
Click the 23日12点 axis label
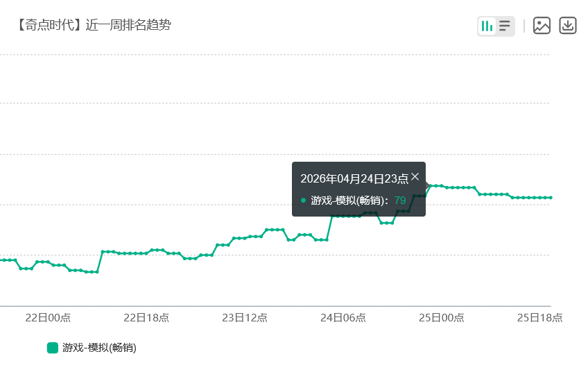(x=245, y=318)
